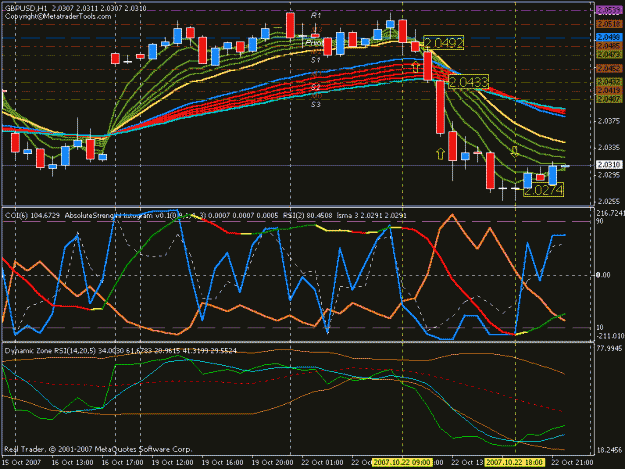Click the green 2.0407 price tag

609,98
